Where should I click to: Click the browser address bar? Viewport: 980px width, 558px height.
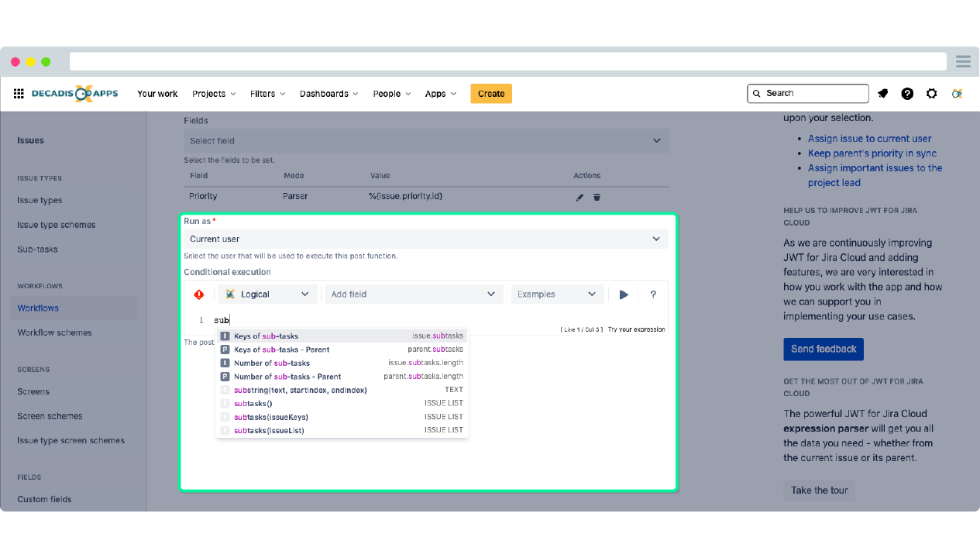coord(508,62)
